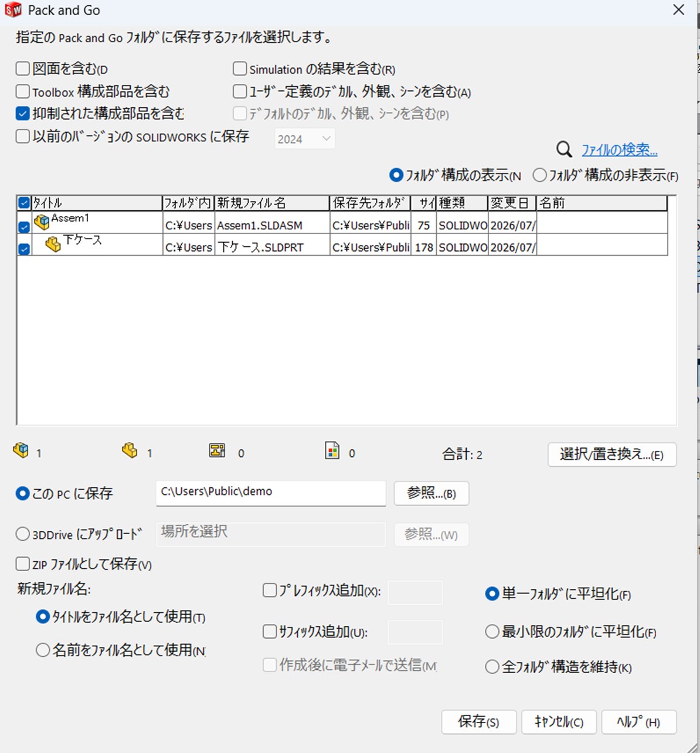Open the 2024 version dropdown

[305, 138]
